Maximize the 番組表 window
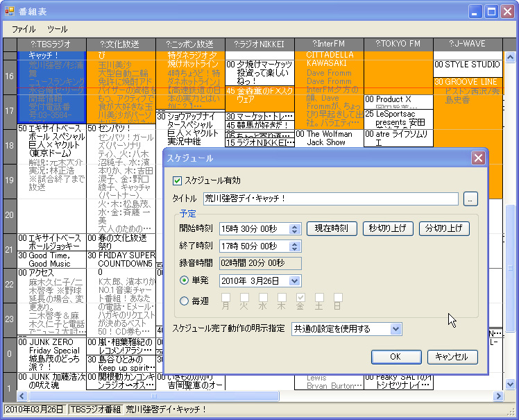 point(491,12)
